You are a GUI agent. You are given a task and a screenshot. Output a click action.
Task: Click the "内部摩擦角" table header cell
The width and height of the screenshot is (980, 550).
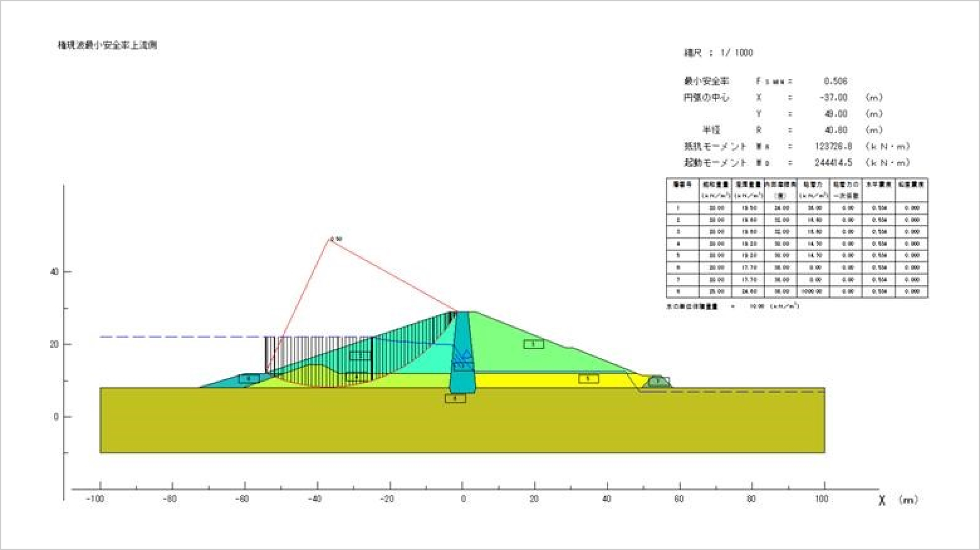tap(780, 190)
